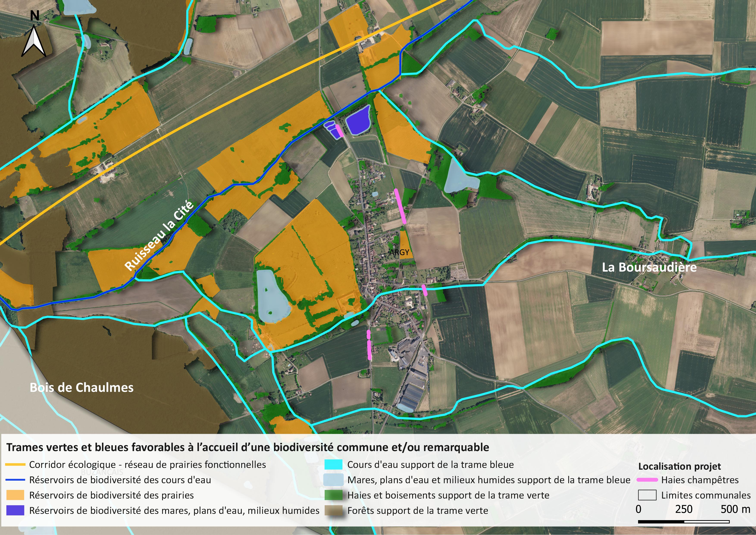Click the scale bar at bottom right
The width and height of the screenshot is (756, 535).
684,521
